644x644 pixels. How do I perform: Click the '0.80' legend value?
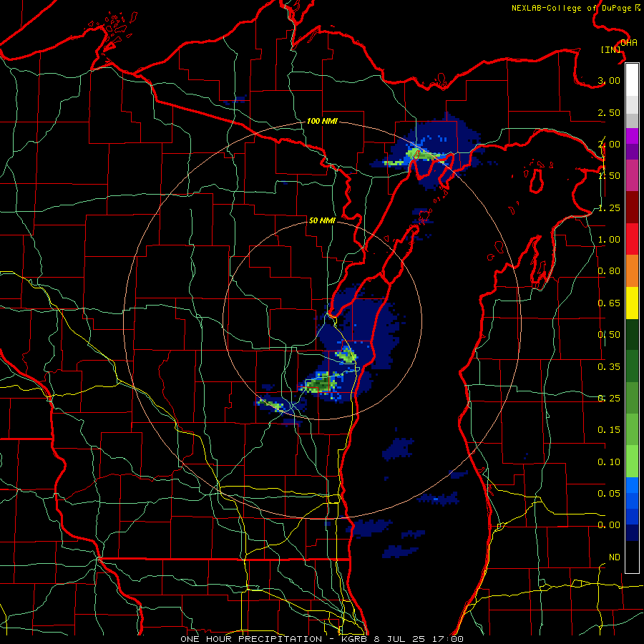point(609,271)
